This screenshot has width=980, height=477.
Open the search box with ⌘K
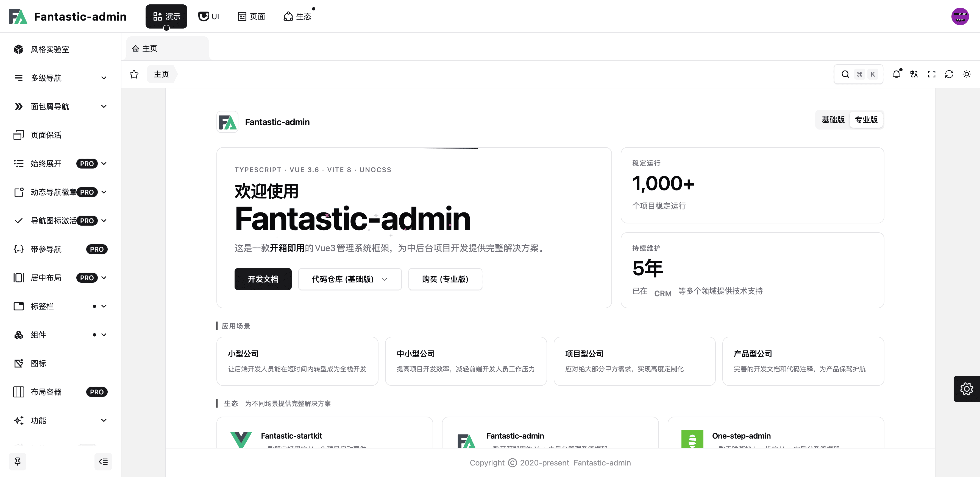[858, 74]
